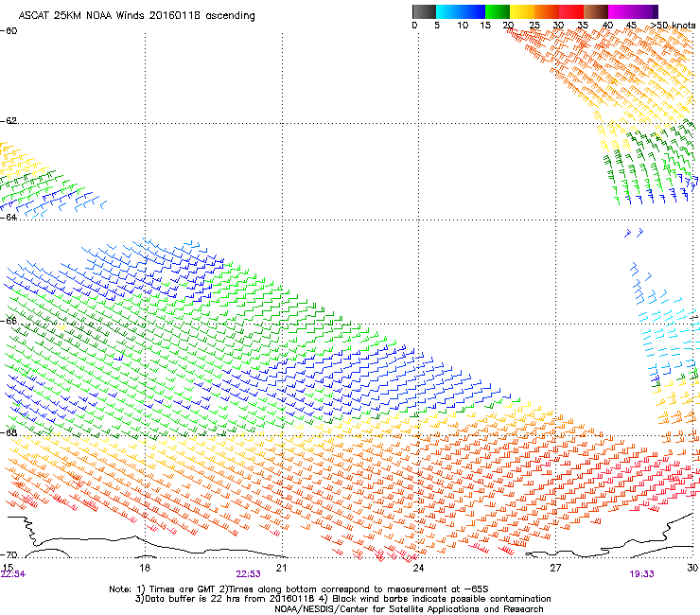Click the 'NOAA/NESDIS/Center for Satellite Applications and Research' credit
The image size is (700, 615).
coord(409,609)
